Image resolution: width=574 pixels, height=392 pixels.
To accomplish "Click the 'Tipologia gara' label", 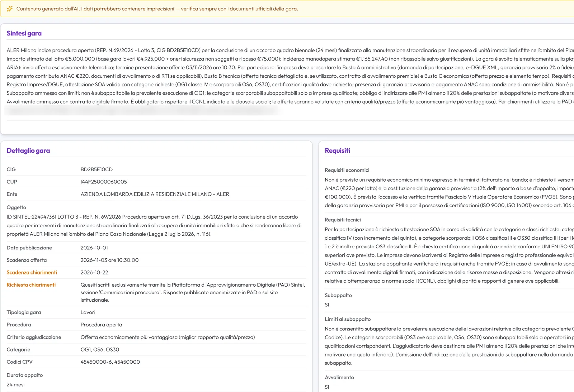I will (x=24, y=312).
